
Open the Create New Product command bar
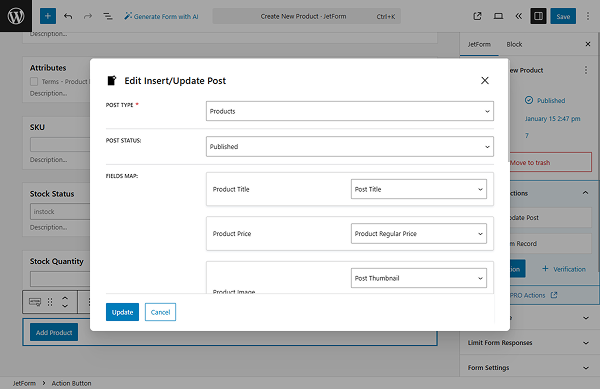pos(307,16)
